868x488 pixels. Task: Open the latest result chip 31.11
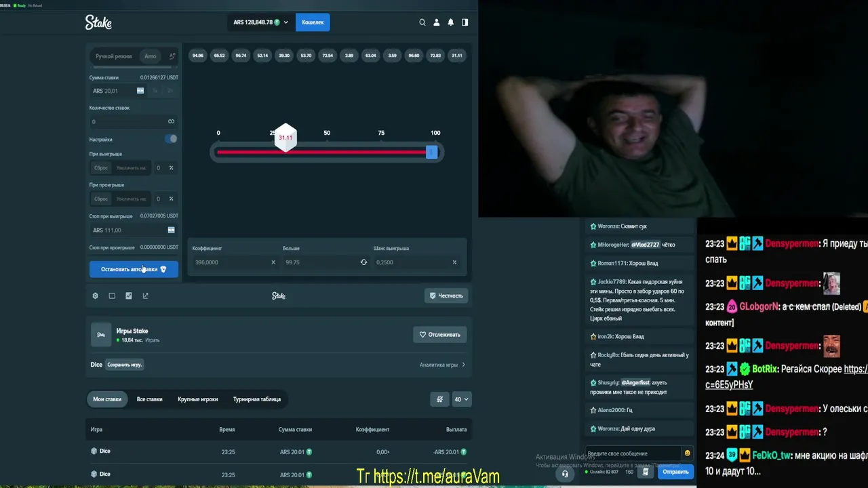coord(457,56)
